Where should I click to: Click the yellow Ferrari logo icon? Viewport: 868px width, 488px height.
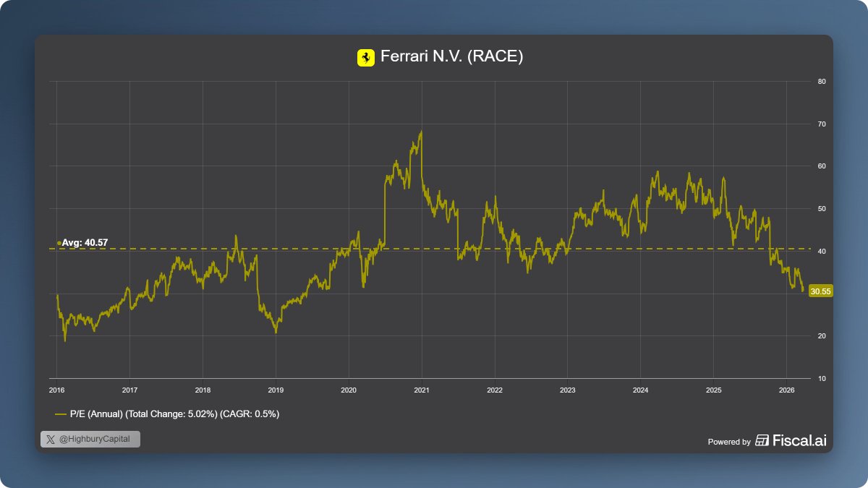[366, 57]
